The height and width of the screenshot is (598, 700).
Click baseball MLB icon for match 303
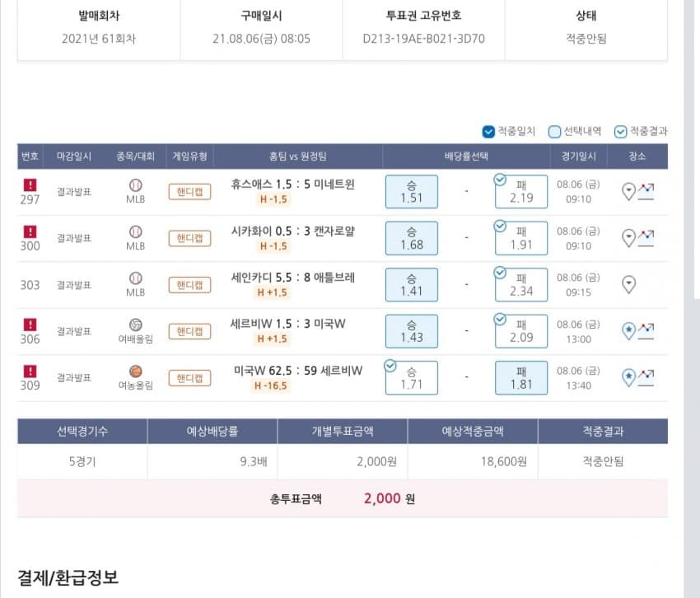(x=136, y=278)
